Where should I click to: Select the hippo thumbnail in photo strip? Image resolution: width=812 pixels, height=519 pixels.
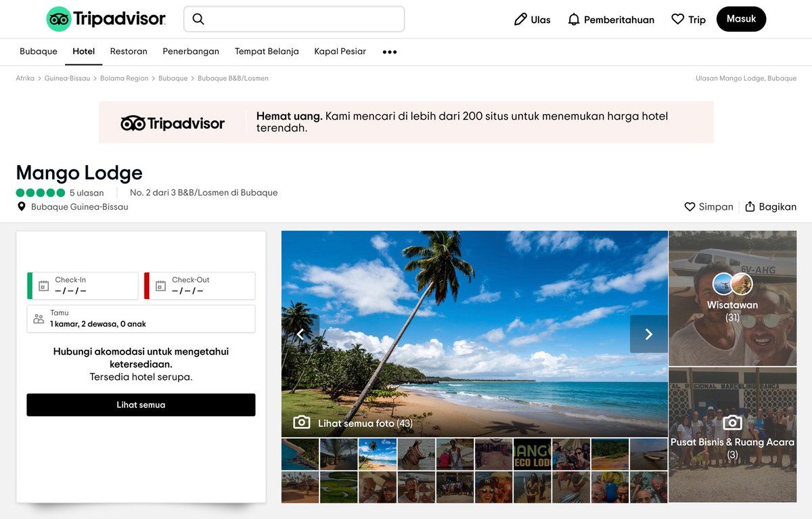click(x=416, y=454)
